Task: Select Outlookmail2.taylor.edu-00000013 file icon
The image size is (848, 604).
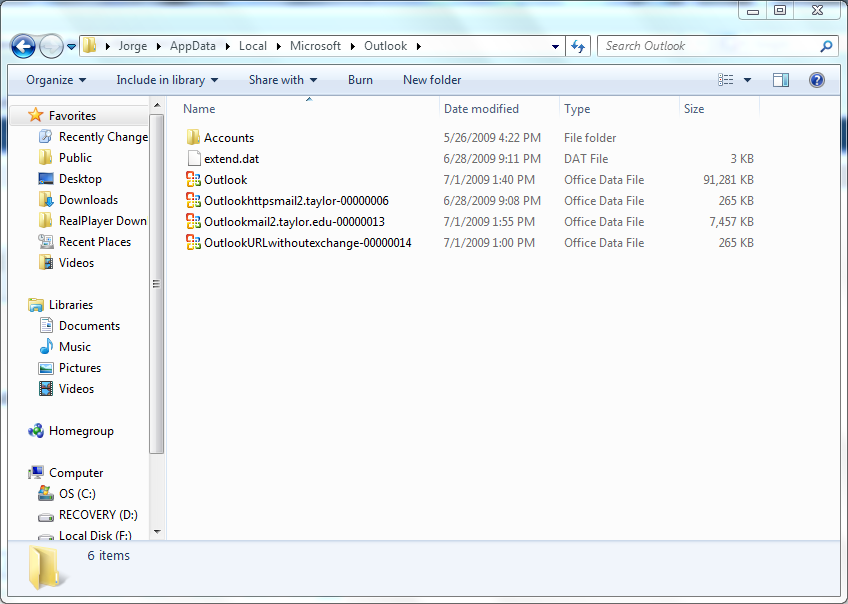Action: click(x=194, y=222)
